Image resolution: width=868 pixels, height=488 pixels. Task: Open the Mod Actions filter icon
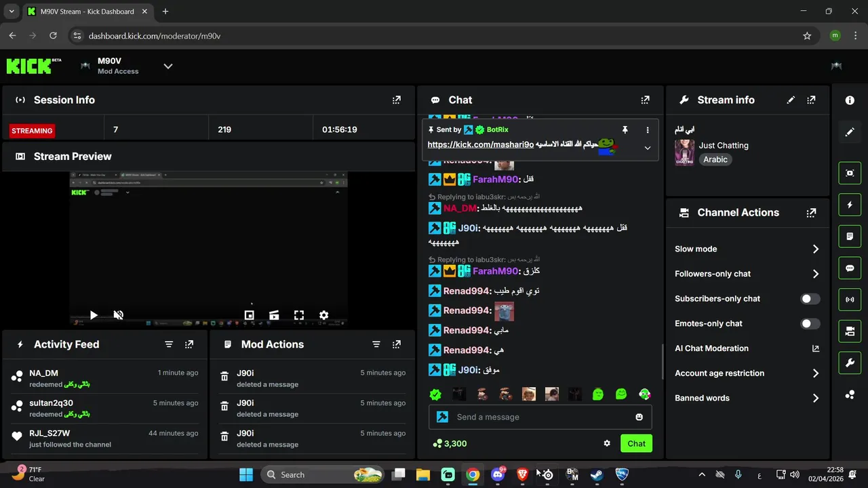[x=376, y=344]
